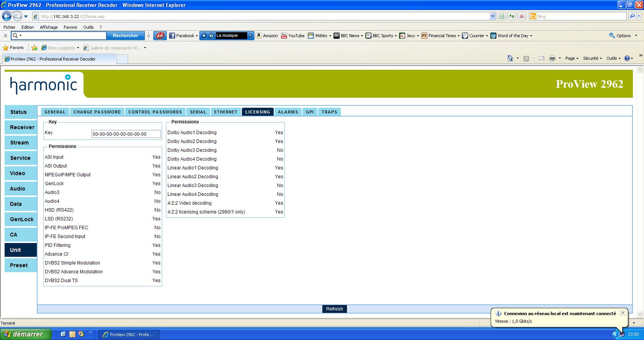Open the Audio sidebar section
Viewport: 644px width, 340px height.
21,189
